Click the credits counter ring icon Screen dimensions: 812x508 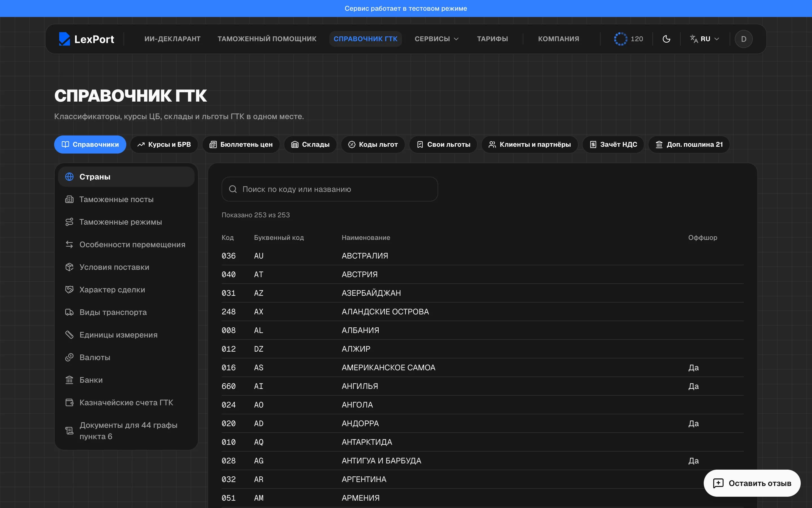point(620,39)
